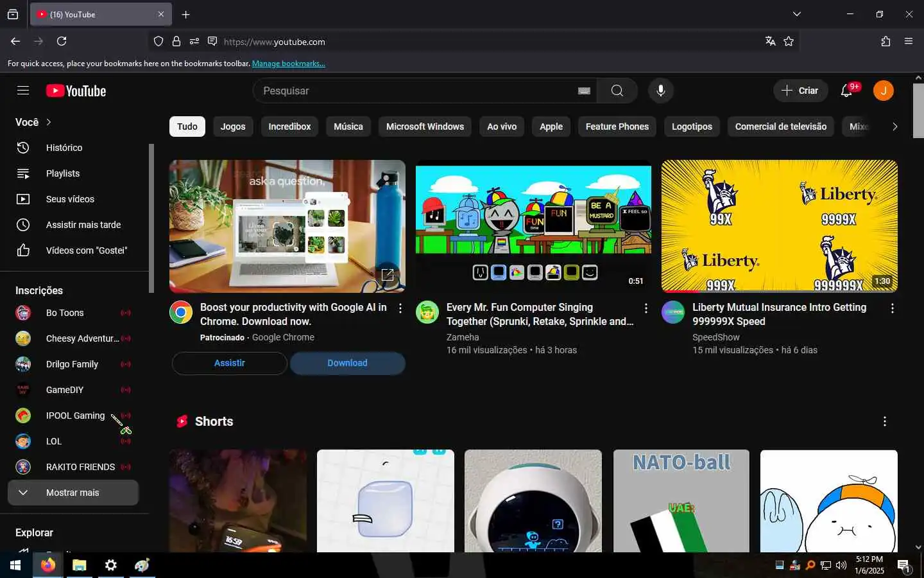Click the Manage bookmarks link
The image size is (924, 578).
[x=289, y=64]
